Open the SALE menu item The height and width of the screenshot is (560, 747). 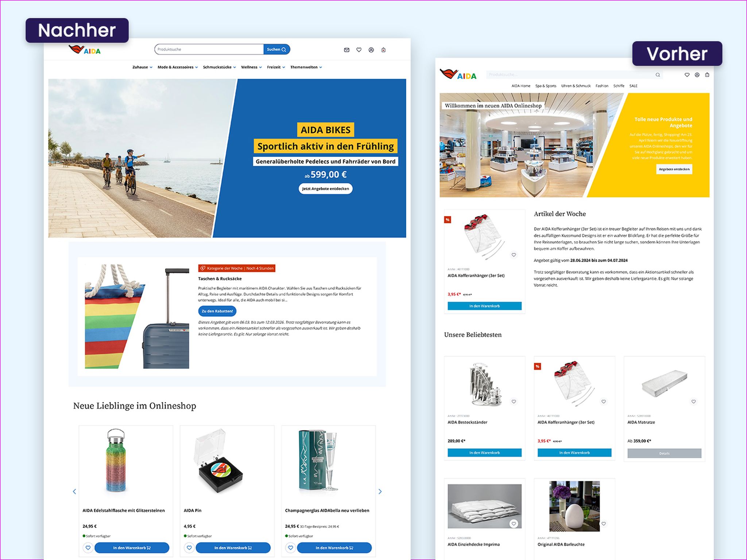633,86
